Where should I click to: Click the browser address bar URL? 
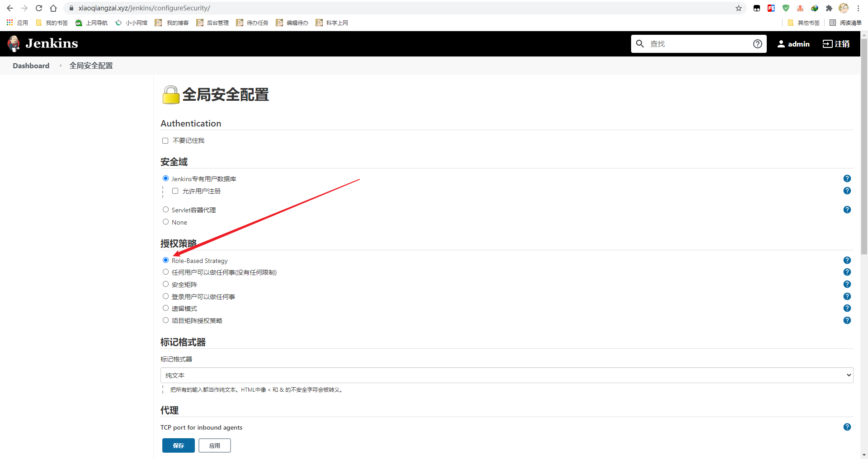click(x=144, y=8)
